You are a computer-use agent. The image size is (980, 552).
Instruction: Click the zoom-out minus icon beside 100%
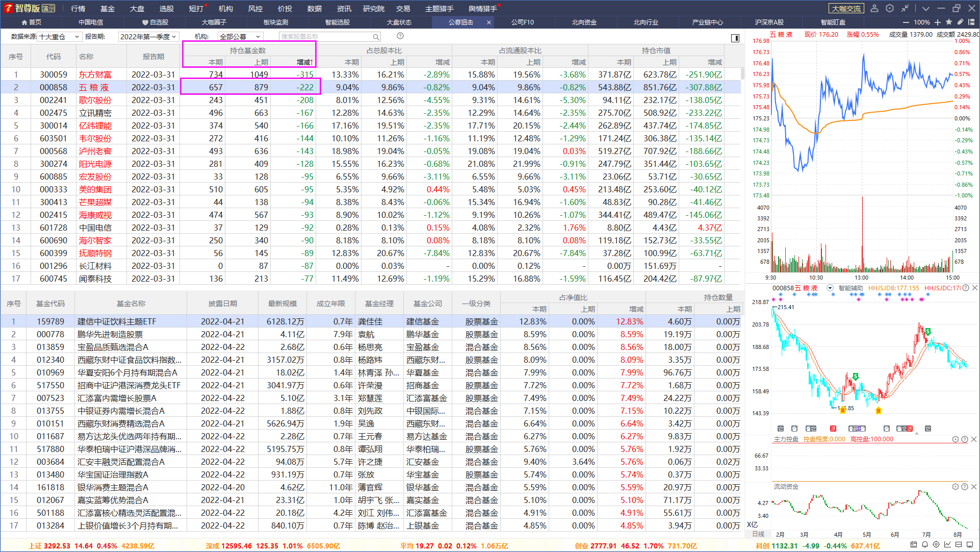906,22
